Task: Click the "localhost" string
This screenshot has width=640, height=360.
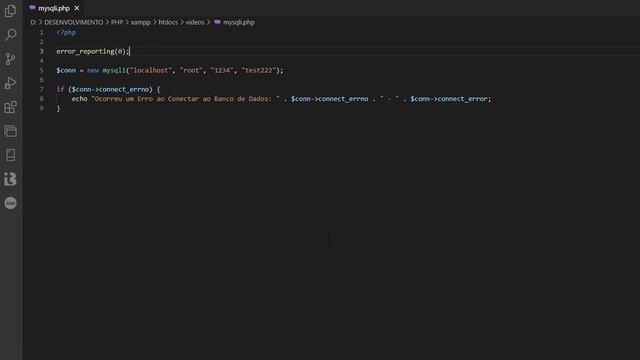Action: coord(151,70)
